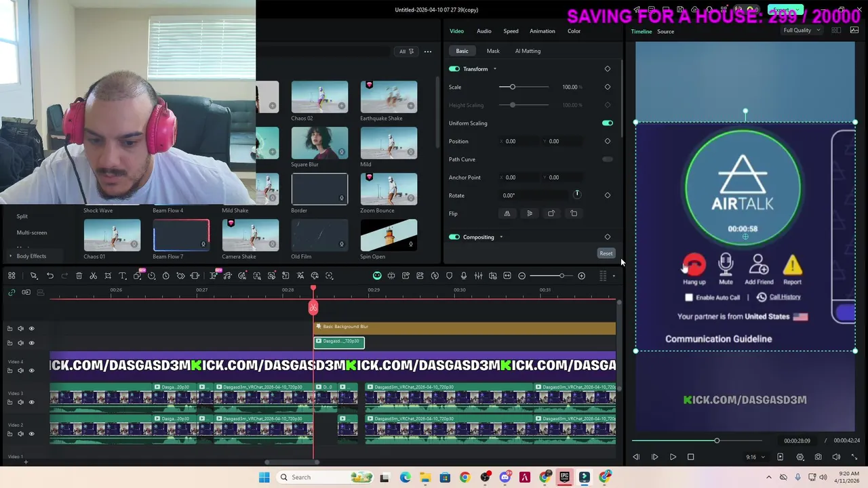This screenshot has height=488, width=868.
Task: Click the timeline link chain icon
Action: 12,292
